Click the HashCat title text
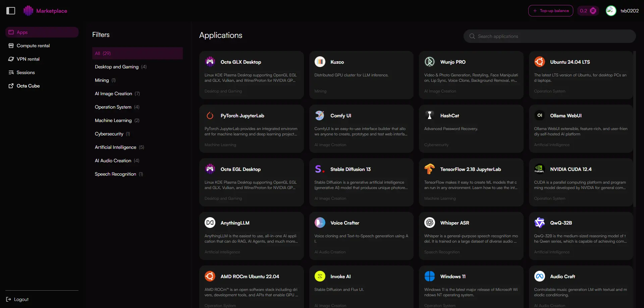The image size is (644, 308). [x=449, y=116]
